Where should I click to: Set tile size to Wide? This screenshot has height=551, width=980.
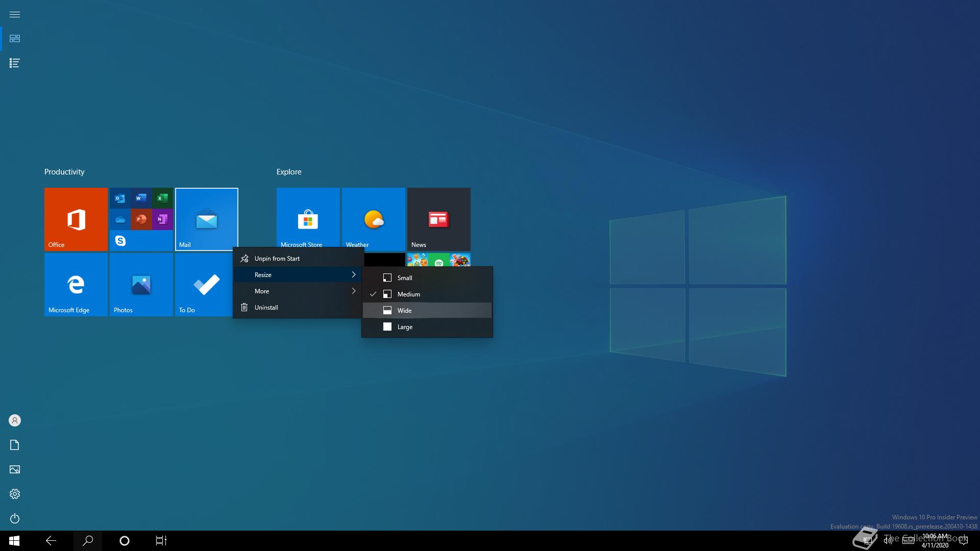click(x=427, y=311)
